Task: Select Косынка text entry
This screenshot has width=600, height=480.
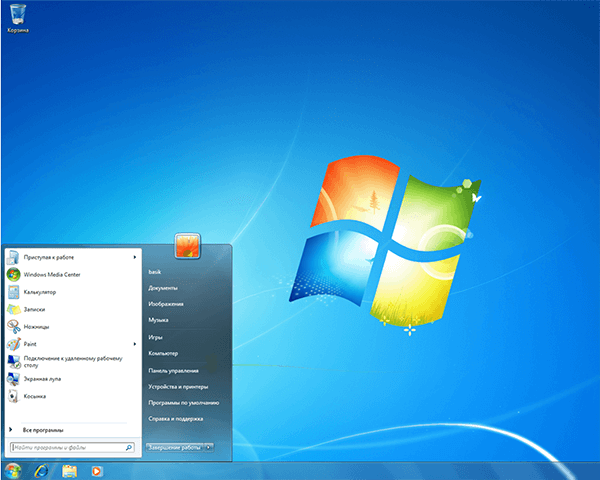Action: click(34, 396)
